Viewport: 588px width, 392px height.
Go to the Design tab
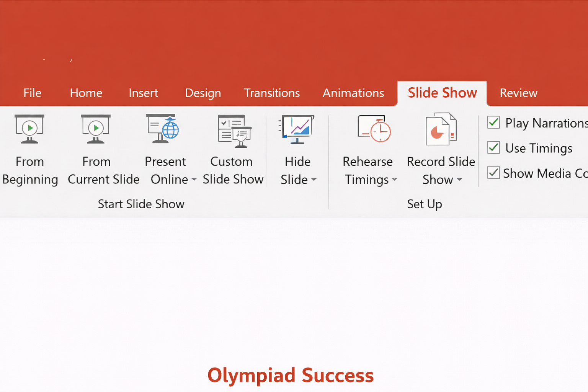click(x=203, y=93)
